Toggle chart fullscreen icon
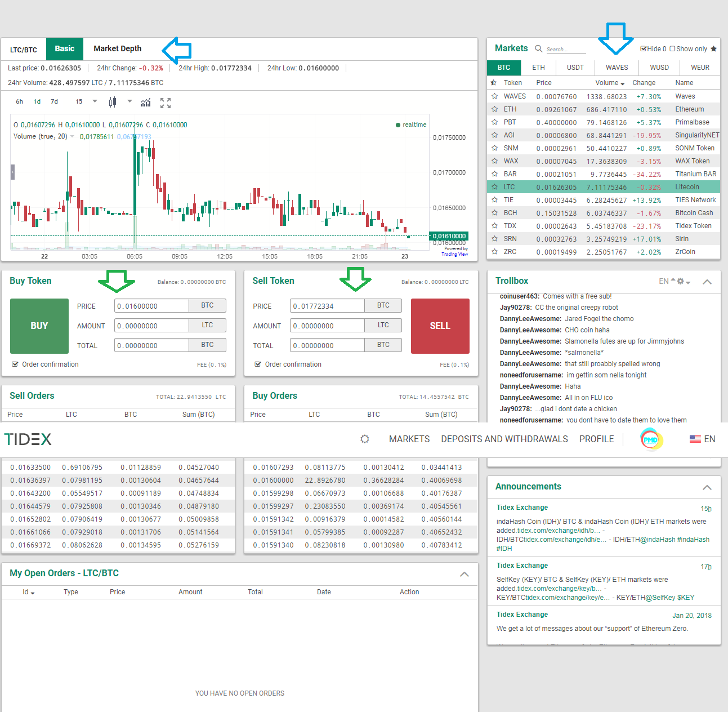Image resolution: width=728 pixels, height=712 pixels. click(x=166, y=103)
